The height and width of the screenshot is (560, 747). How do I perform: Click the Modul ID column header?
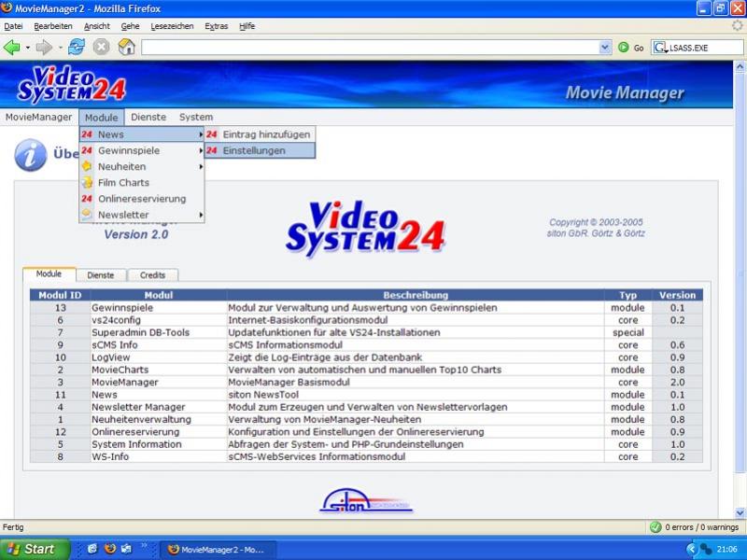(x=60, y=295)
